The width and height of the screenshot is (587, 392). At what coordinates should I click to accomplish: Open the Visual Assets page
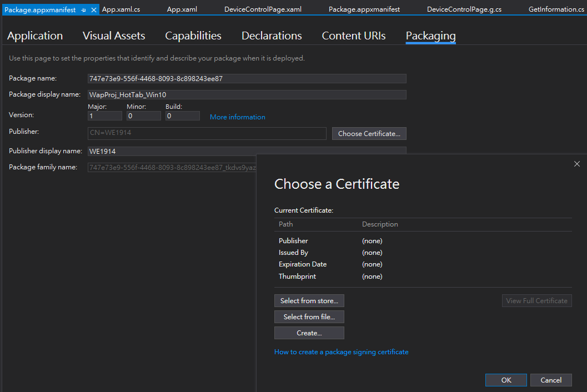tap(113, 35)
